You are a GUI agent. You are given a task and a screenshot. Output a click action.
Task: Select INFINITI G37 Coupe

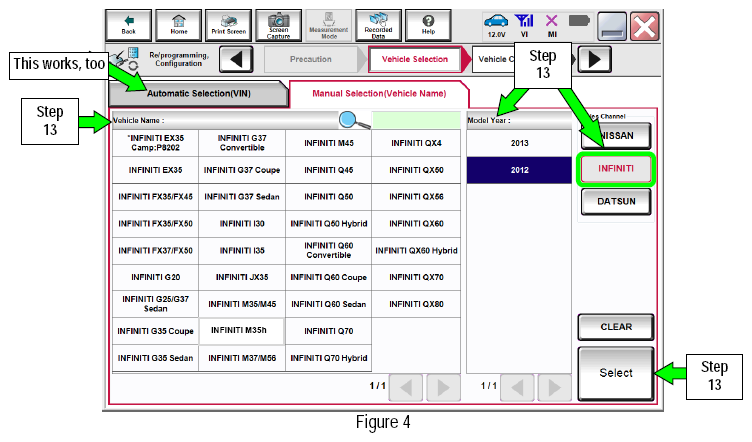click(242, 170)
